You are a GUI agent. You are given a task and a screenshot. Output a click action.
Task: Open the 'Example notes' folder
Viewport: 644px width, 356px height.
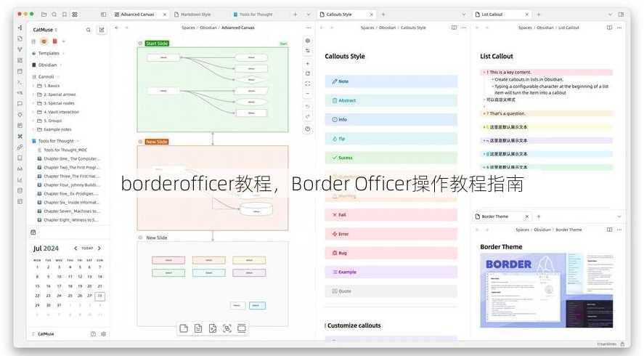coord(54,129)
